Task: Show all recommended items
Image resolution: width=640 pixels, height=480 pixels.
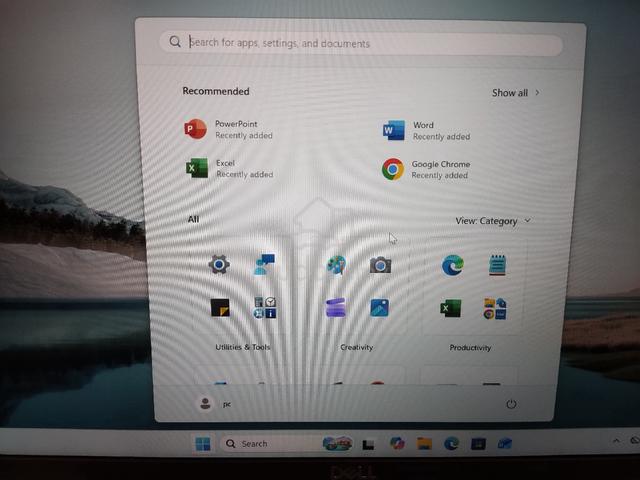Action: pyautogui.click(x=516, y=93)
